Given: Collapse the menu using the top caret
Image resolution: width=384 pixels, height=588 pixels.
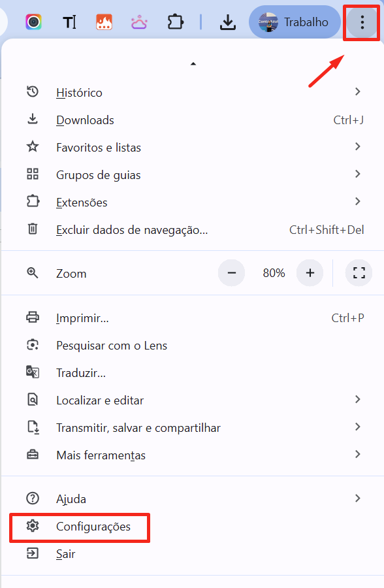Looking at the screenshot, I should [193, 63].
